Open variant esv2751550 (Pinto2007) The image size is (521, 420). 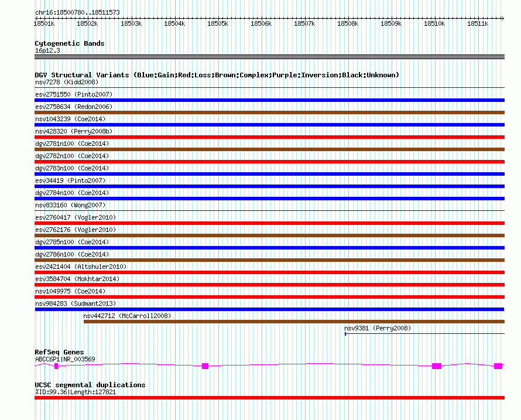(x=74, y=94)
